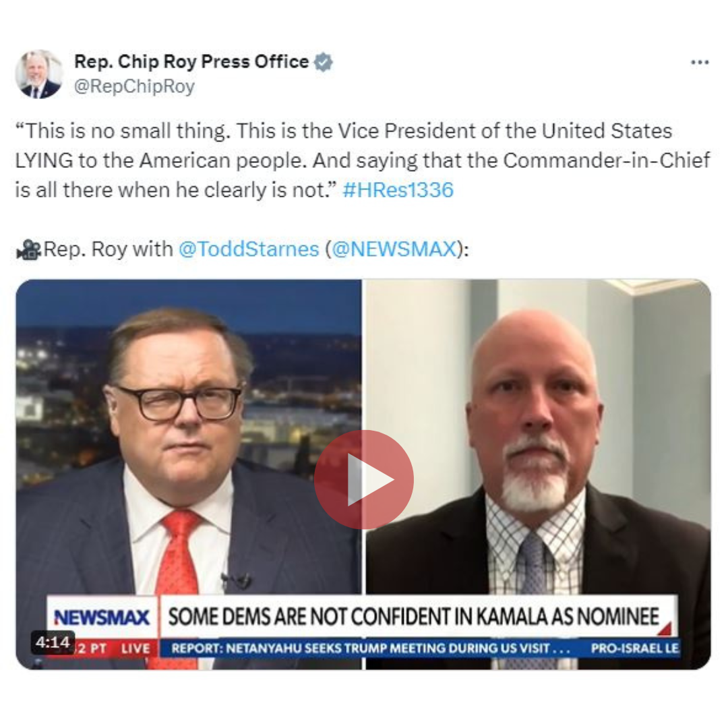Viewport: 728px width, 728px height.
Task: Play the Newsmax interview video
Action: [x=363, y=480]
